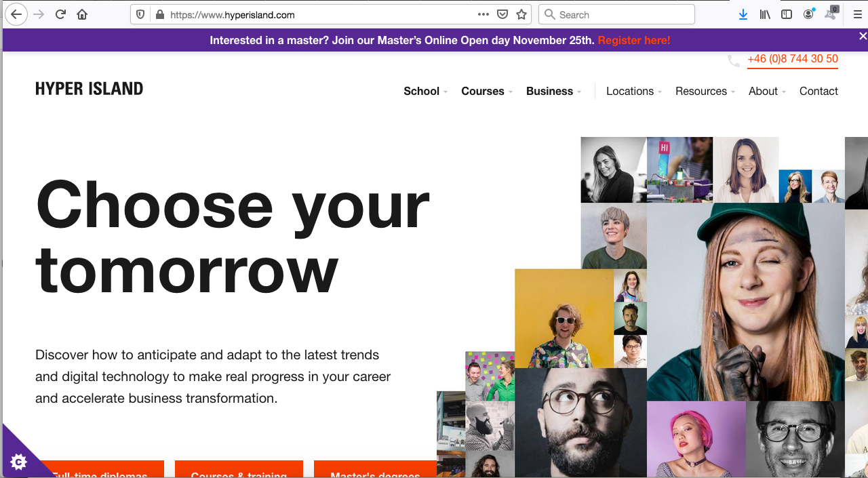Dismiss the purple announcement banner

pos(863,36)
